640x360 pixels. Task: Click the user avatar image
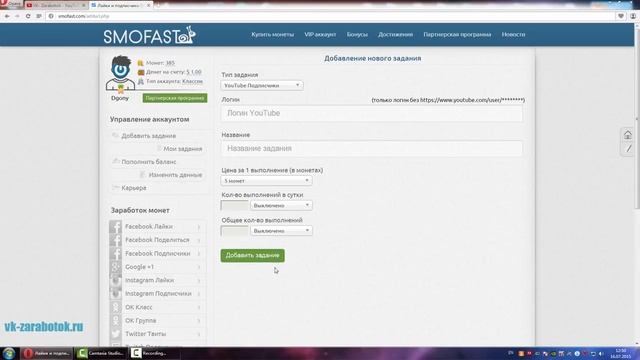click(120, 73)
